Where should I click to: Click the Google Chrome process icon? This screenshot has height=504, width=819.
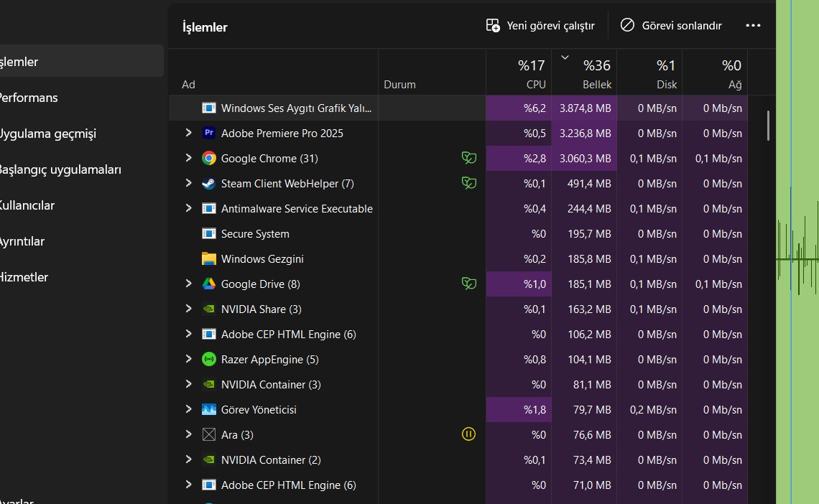[x=209, y=158]
